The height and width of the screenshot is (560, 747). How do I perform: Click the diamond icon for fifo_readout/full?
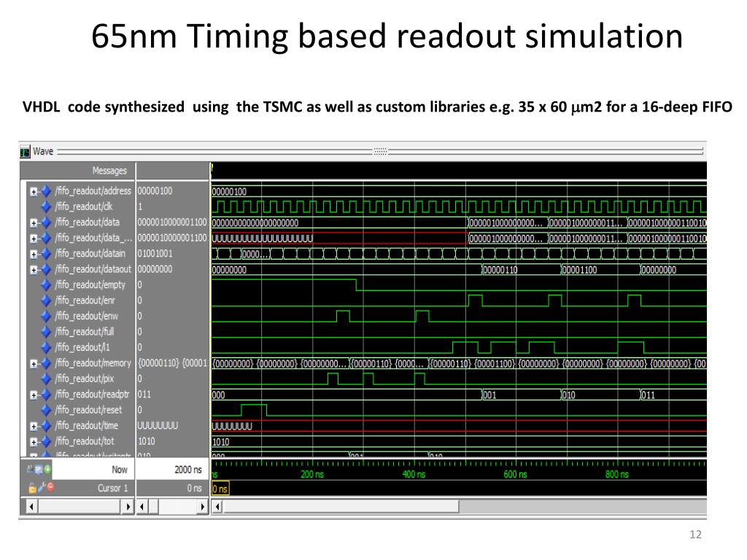point(46,332)
